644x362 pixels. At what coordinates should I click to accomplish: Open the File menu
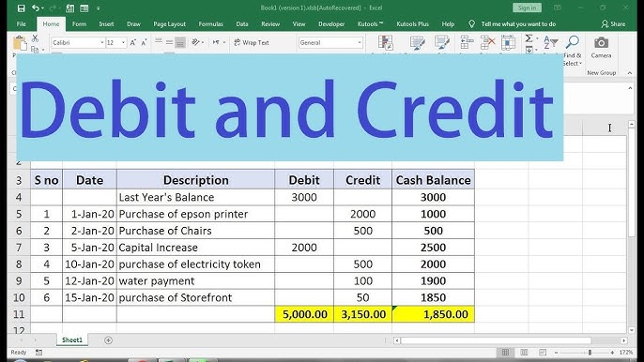pos(21,24)
